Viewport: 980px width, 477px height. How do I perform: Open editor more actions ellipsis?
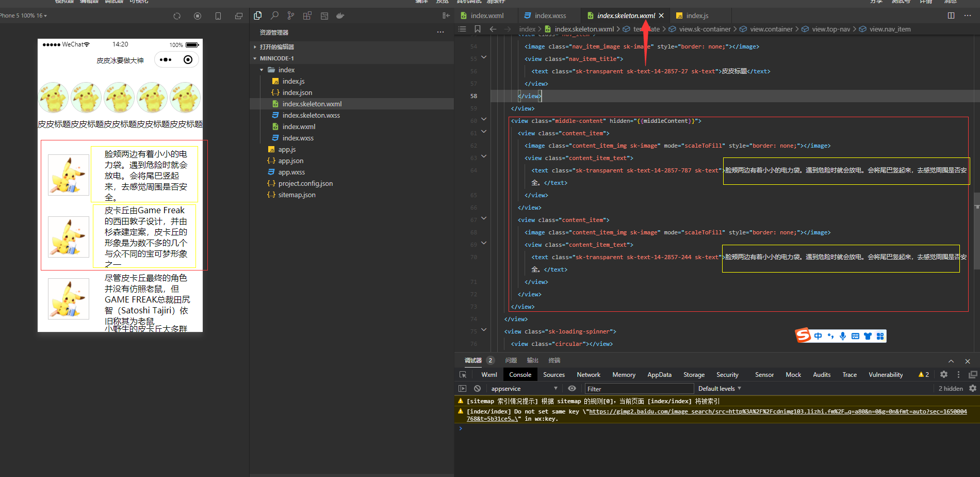point(967,15)
